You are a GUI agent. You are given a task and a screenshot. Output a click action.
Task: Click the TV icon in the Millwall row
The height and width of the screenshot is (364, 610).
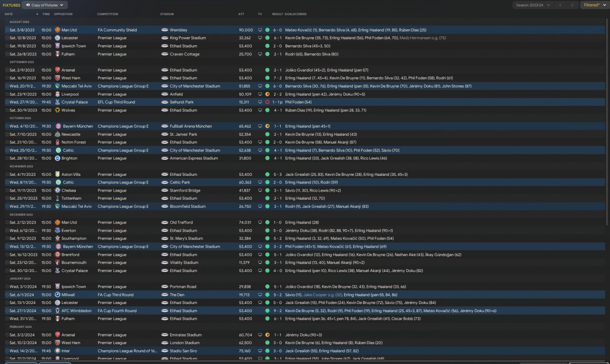pos(260,295)
